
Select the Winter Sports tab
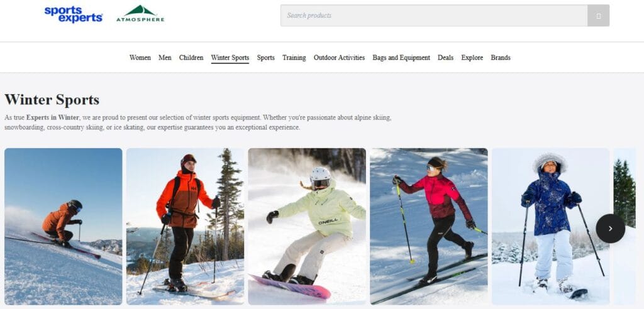230,58
